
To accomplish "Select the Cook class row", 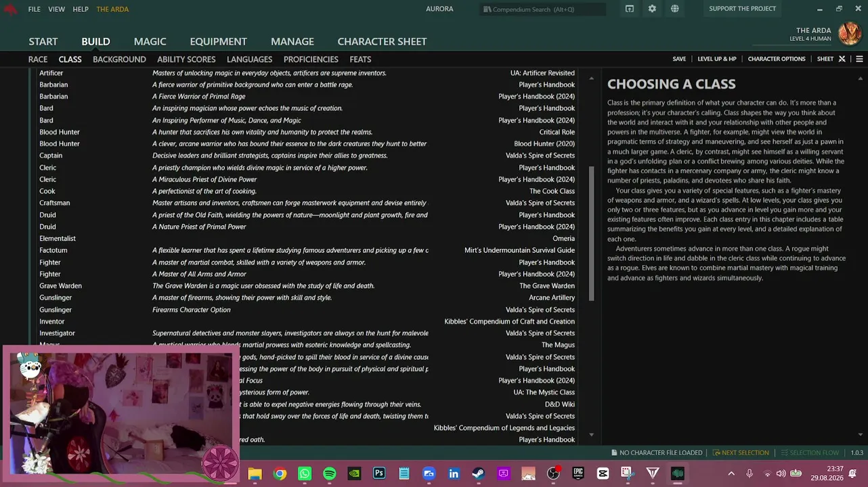I will [307, 191].
